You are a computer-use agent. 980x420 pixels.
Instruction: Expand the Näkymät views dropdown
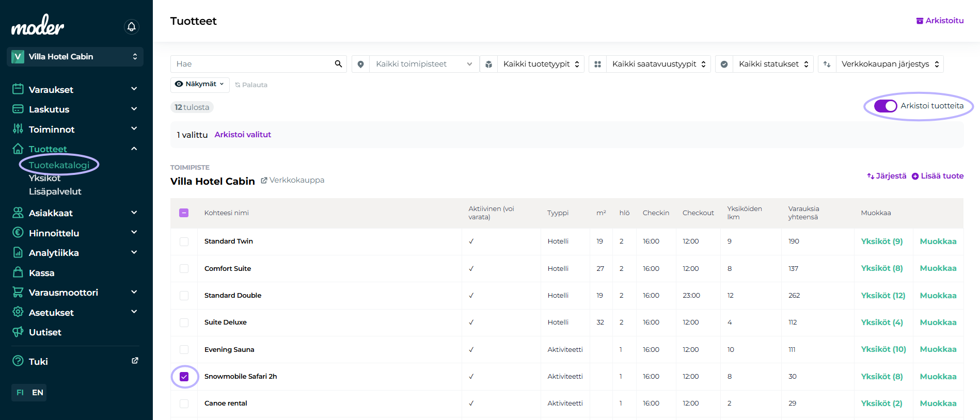point(200,84)
